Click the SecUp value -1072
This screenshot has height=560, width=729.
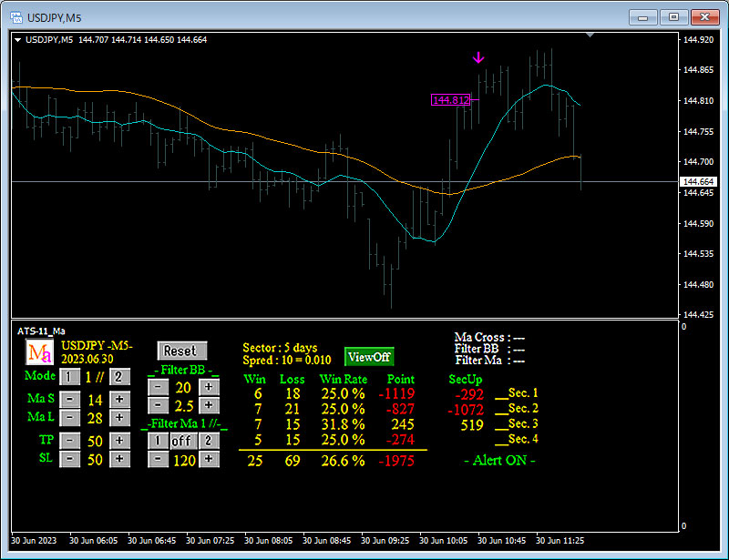[x=466, y=410]
